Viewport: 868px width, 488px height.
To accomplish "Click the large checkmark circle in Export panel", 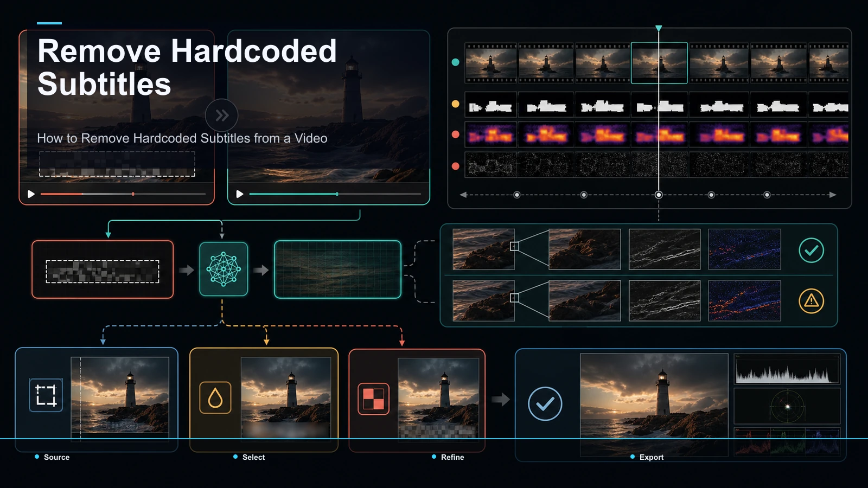I will (545, 403).
